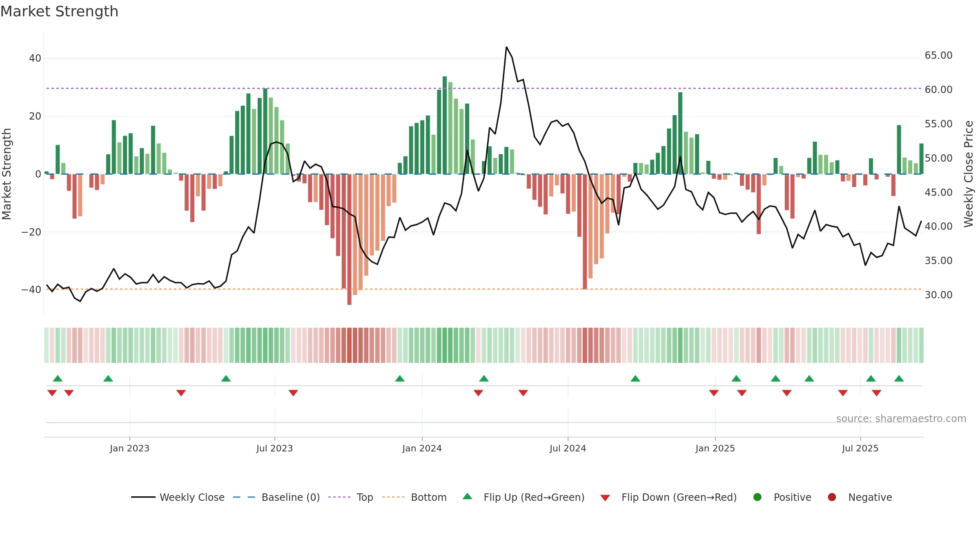Click the 40 market strength axis label

(x=35, y=58)
